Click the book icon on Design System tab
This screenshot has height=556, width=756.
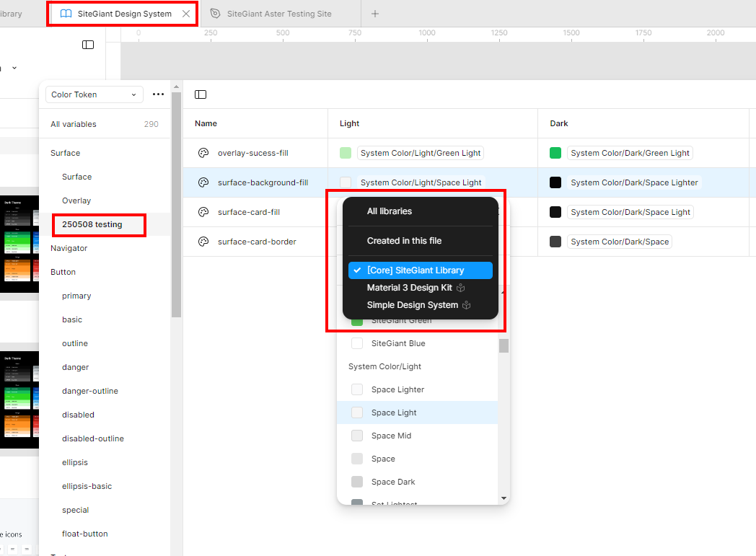coord(66,14)
